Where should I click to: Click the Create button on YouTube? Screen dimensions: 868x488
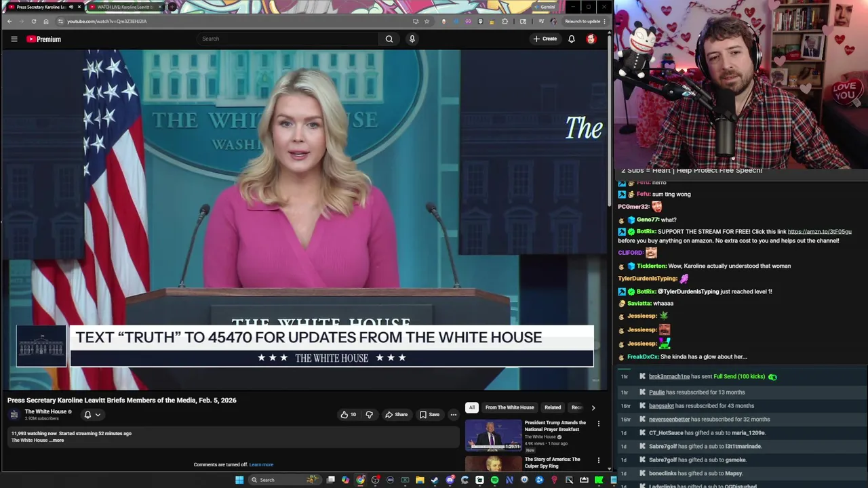[x=545, y=39]
